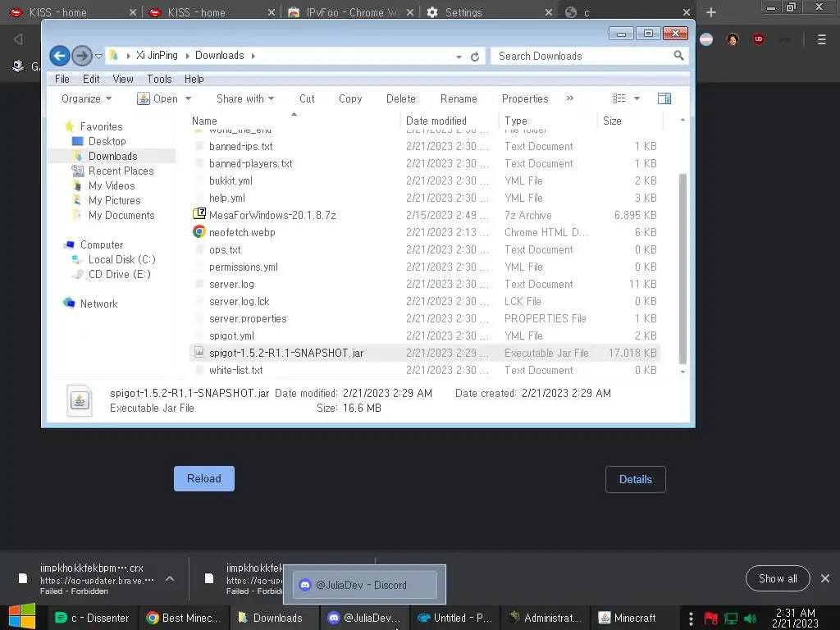
Task: Select the spigot-1.5.2-R1.1-SNAPSHOT.jar file icon
Action: pyautogui.click(x=199, y=353)
